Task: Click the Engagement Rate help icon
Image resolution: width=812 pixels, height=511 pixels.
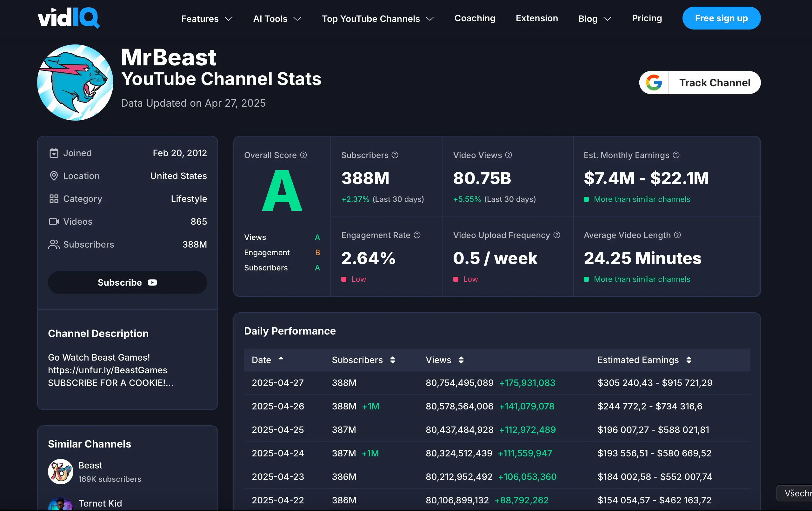Action: pos(417,235)
